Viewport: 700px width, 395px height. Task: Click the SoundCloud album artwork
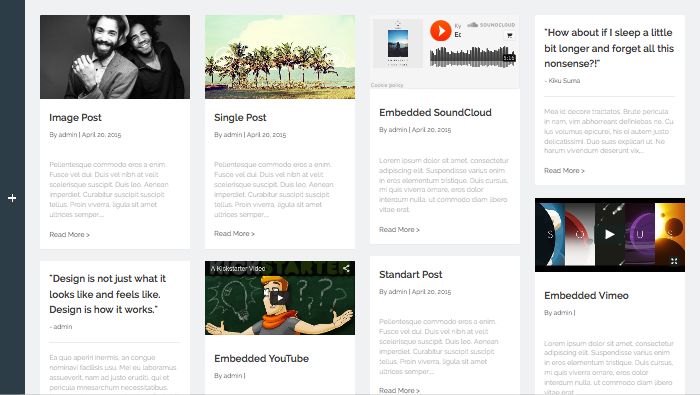(398, 43)
